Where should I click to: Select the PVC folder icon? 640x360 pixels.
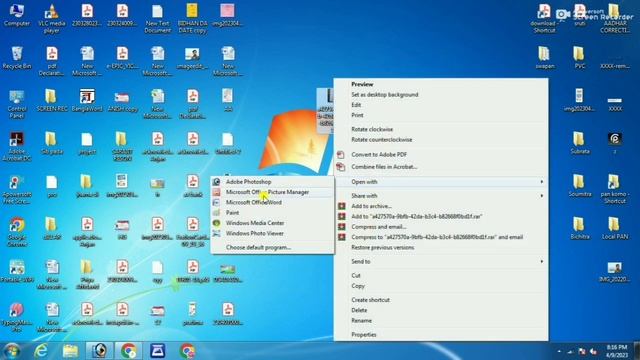click(580, 58)
